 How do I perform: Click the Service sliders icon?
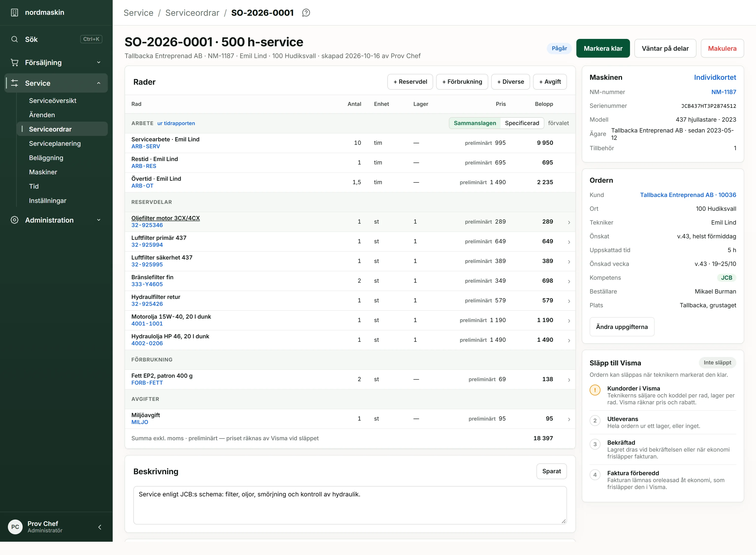15,83
